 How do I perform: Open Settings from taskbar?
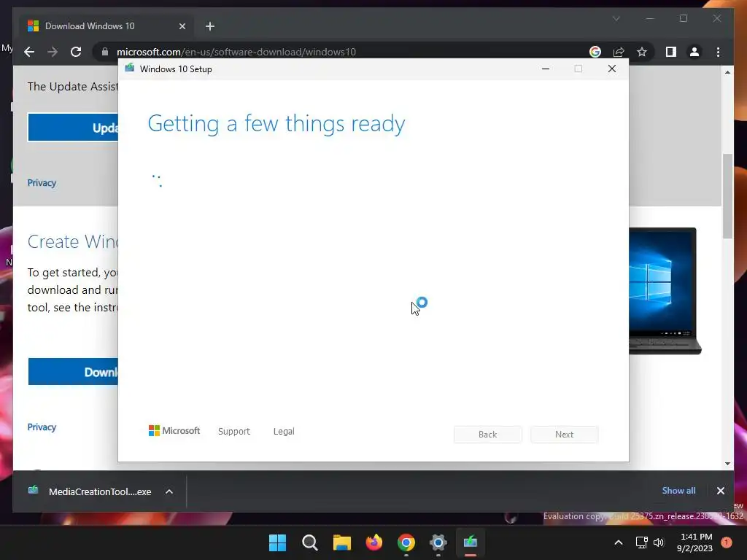tap(438, 542)
